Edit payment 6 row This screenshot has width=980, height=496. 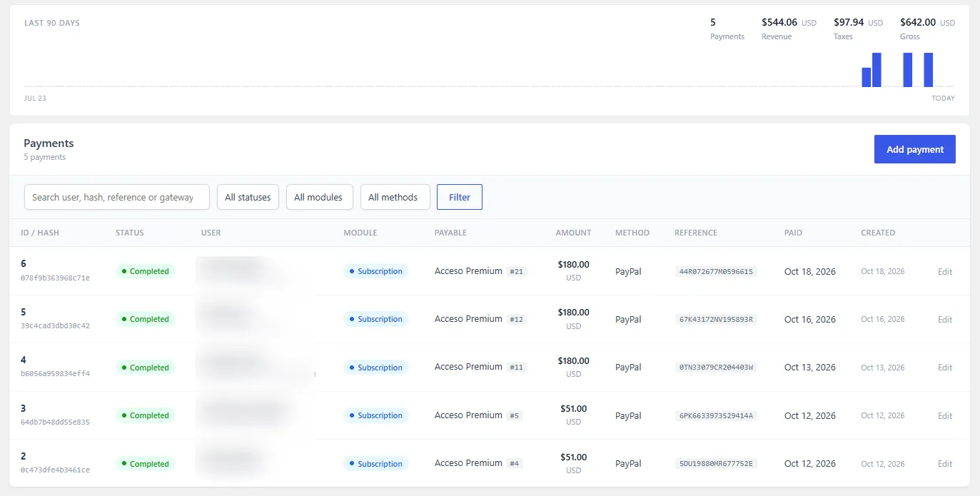(x=945, y=271)
